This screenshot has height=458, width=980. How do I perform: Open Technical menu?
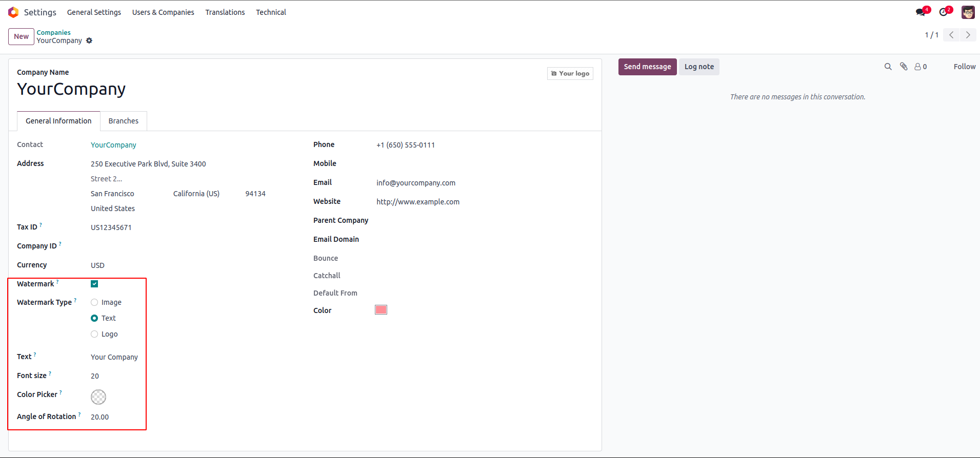coord(271,12)
